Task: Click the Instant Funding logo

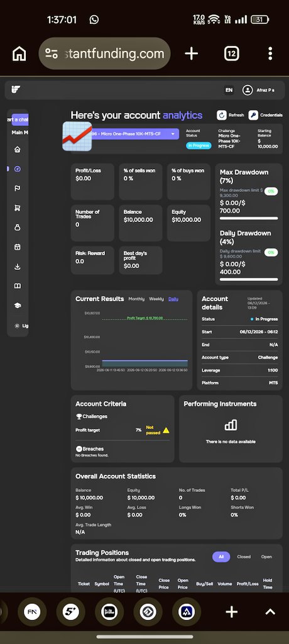Action: click(x=16, y=89)
